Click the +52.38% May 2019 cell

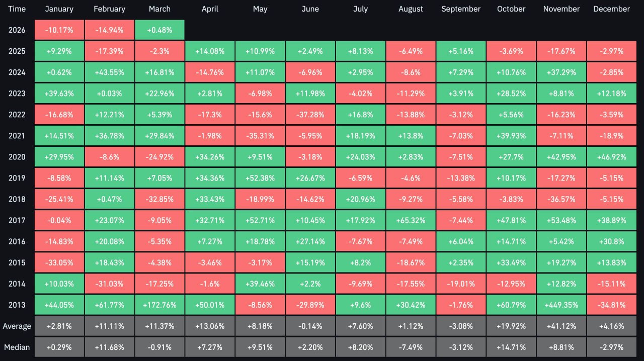coord(260,178)
